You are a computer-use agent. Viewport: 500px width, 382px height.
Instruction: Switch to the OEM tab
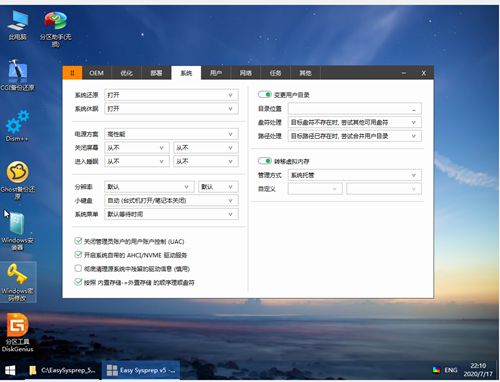[x=96, y=73]
